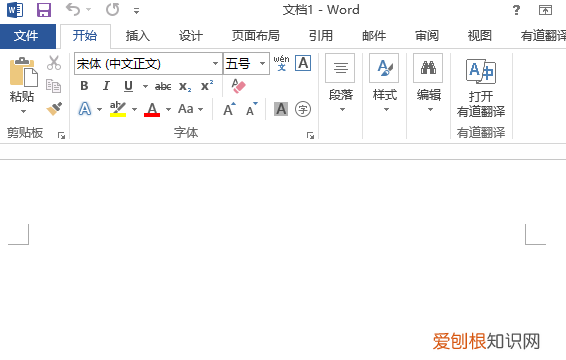
Task: Switch to the 视图 View tab
Action: pyautogui.click(x=479, y=36)
